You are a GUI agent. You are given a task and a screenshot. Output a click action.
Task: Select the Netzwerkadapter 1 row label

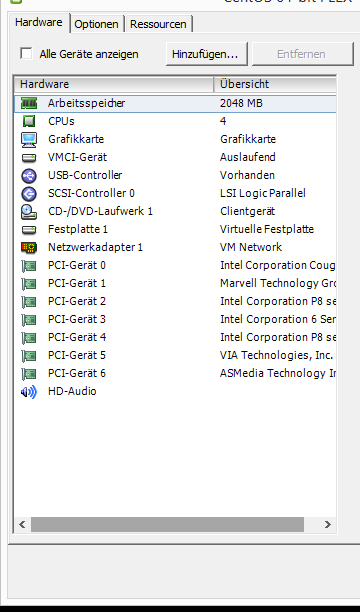[95, 247]
